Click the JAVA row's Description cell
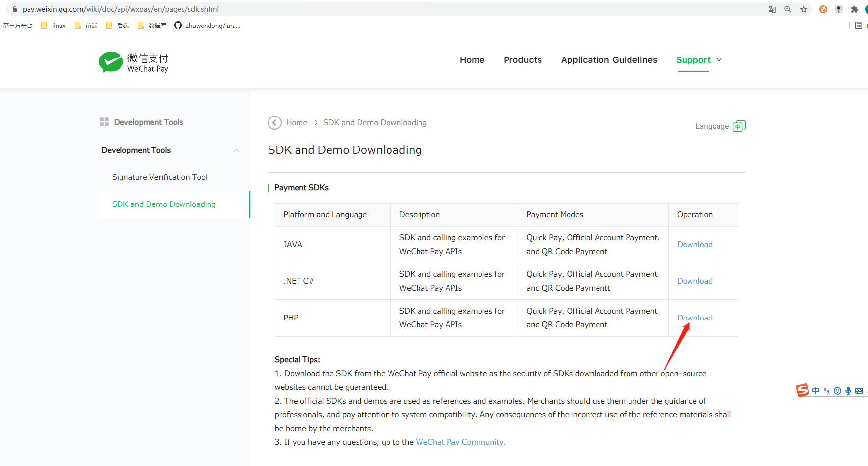The width and height of the screenshot is (868, 466). tap(454, 245)
